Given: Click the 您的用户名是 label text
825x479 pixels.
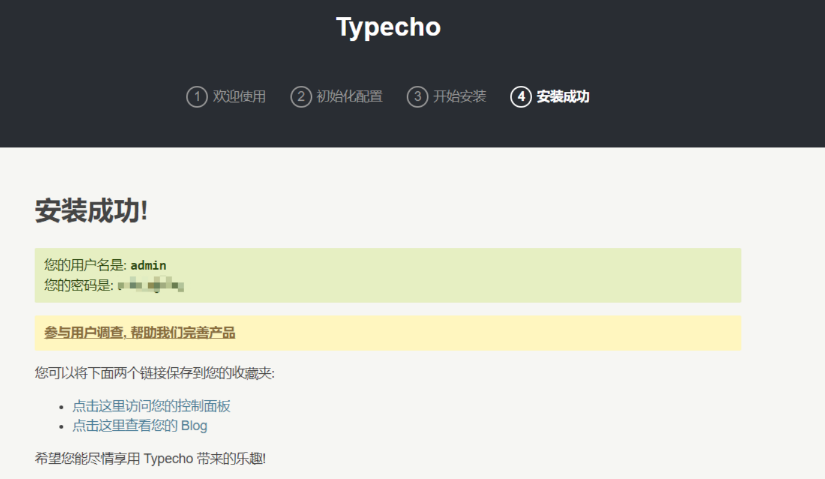Looking at the screenshot, I should point(85,265).
